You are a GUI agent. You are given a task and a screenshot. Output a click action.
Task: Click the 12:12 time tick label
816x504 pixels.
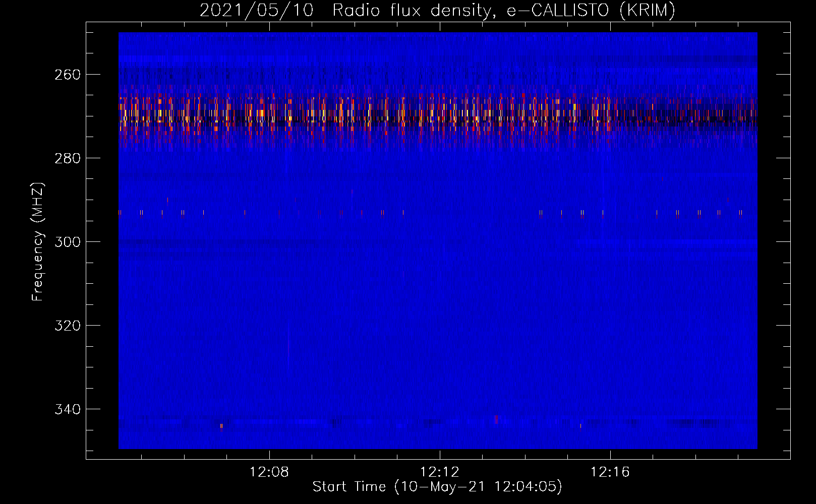[440, 472]
